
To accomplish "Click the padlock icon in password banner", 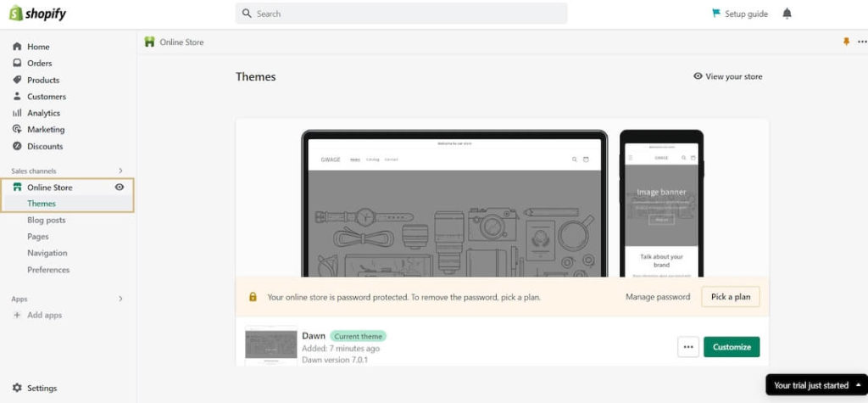I will point(253,297).
